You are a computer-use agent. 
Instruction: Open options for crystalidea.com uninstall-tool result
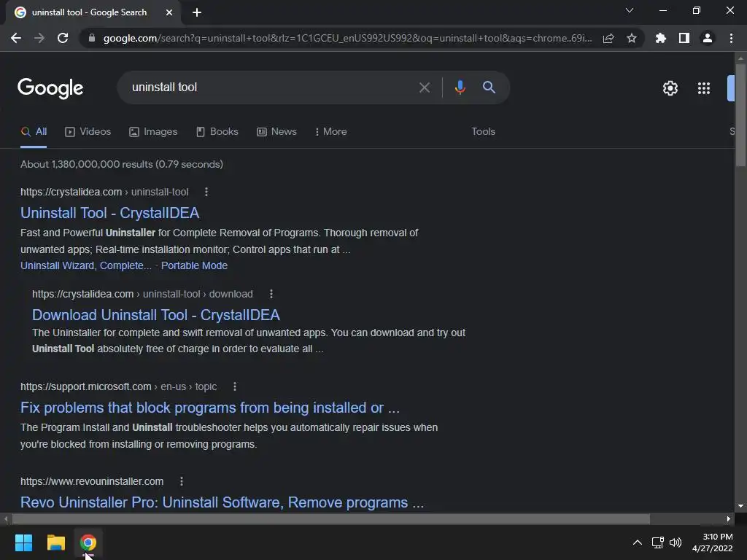(206, 192)
